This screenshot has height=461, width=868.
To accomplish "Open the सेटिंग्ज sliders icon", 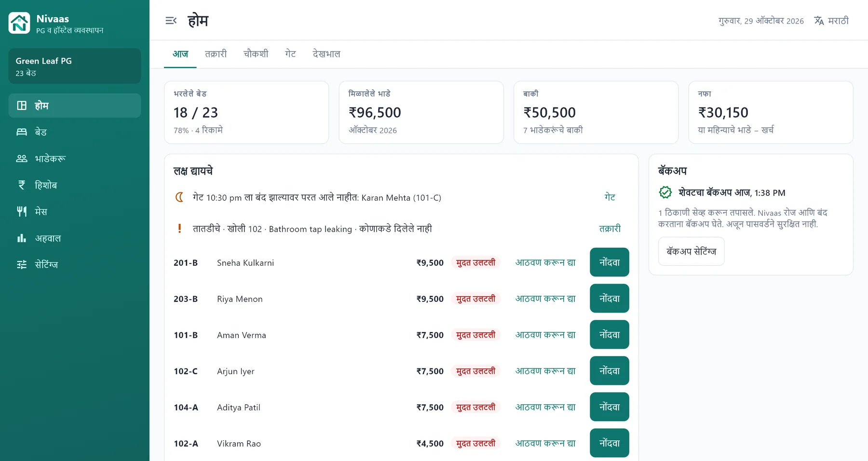I will 22,265.
